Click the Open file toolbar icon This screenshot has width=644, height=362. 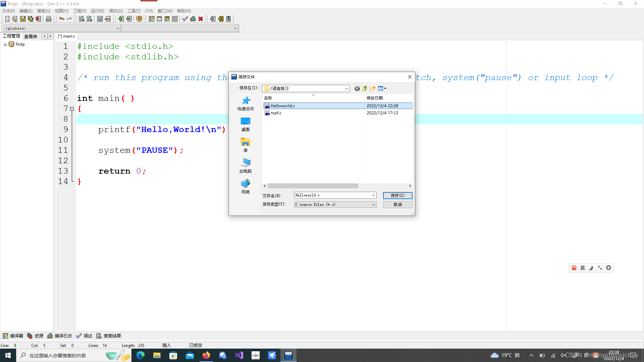[15, 18]
